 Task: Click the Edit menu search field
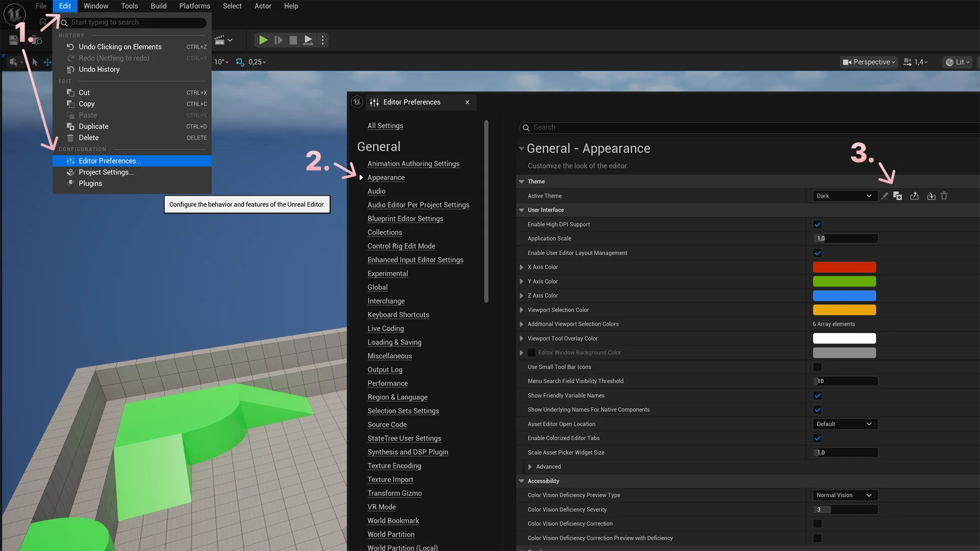coord(133,22)
